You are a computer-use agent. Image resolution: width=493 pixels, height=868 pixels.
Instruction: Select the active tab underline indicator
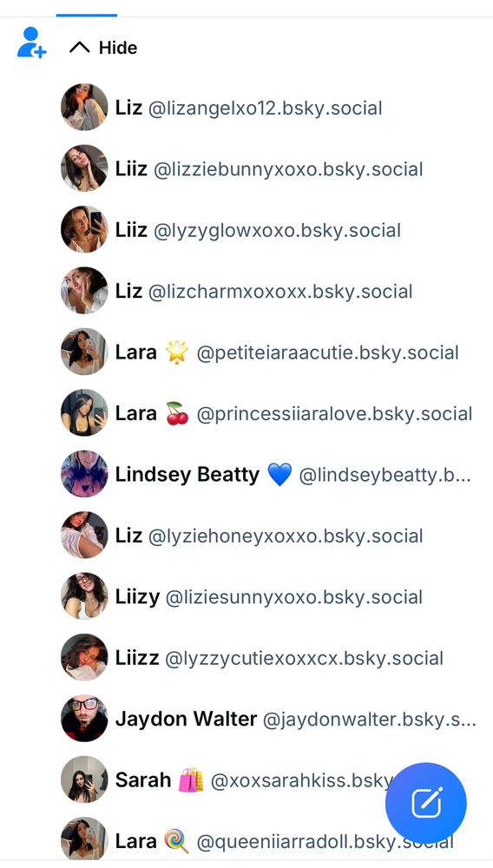point(86,15)
